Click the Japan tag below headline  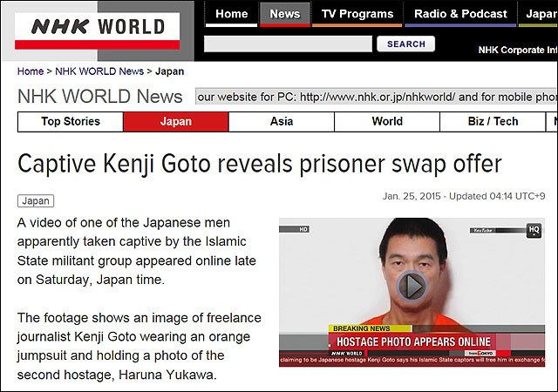(36, 201)
